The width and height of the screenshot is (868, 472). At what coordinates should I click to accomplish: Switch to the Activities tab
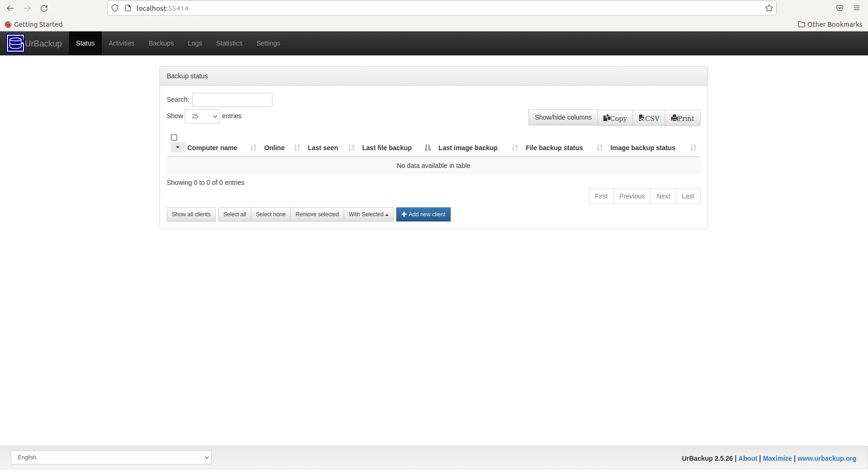(121, 43)
